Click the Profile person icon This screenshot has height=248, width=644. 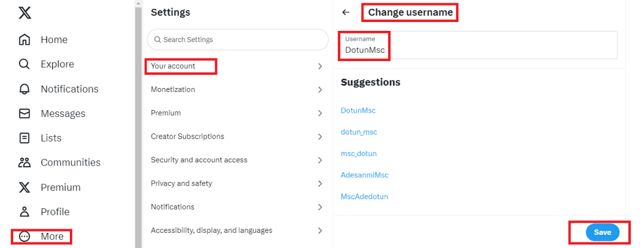point(25,212)
